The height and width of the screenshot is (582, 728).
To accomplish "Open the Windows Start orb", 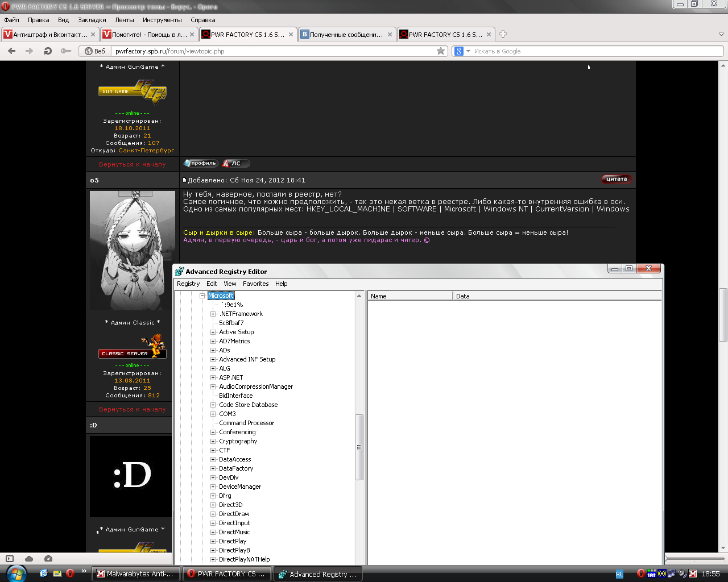I will coord(15,573).
